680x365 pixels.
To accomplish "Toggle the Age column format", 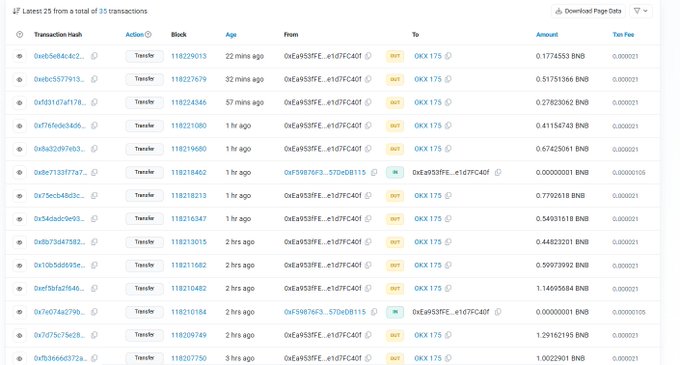I will [231, 35].
